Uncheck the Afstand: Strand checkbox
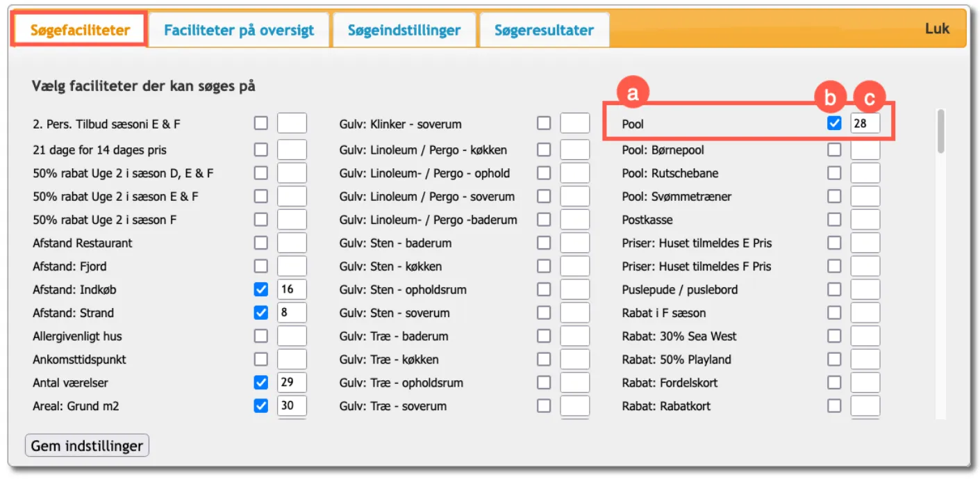The width and height of the screenshot is (980, 479). [260, 312]
